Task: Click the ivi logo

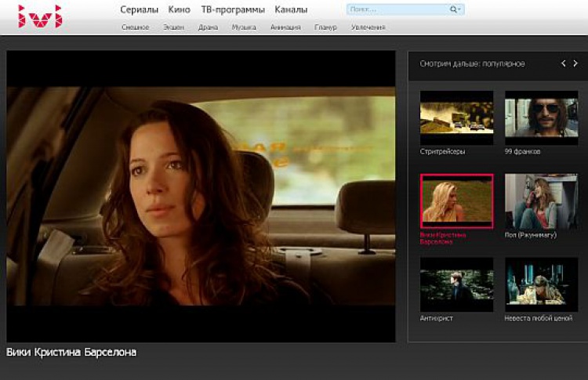Action: (40, 16)
